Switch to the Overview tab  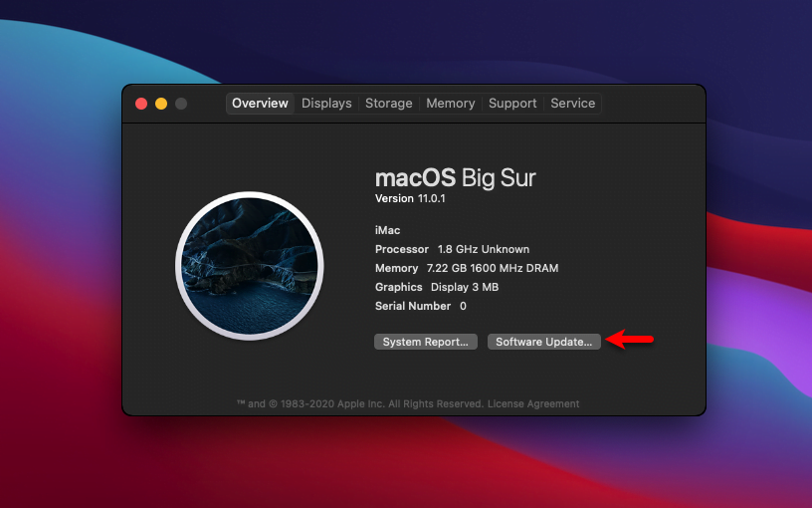point(260,104)
